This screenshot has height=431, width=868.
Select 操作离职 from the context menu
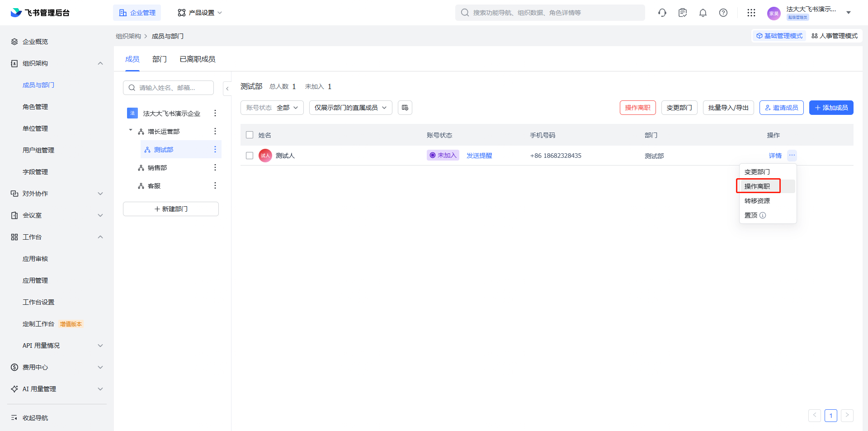coord(757,186)
